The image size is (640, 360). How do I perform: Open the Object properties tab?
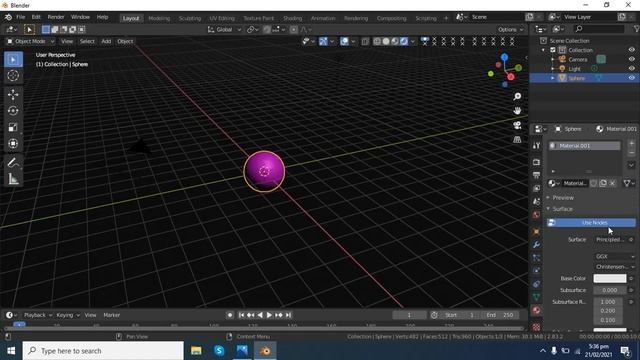pyautogui.click(x=536, y=231)
